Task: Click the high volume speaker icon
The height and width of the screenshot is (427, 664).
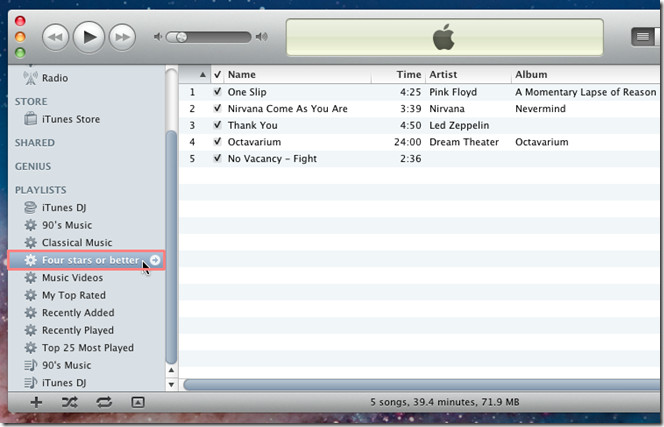Action: [262, 37]
